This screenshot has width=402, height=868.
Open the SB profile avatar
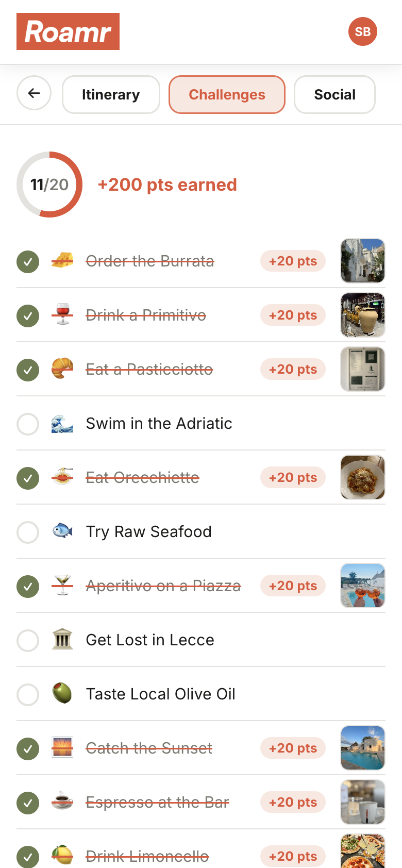(363, 31)
